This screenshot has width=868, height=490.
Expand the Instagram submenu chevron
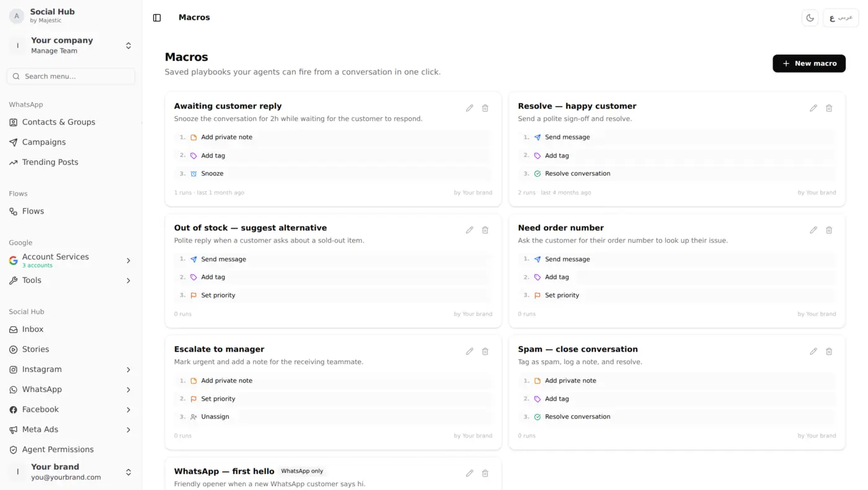[128, 370]
